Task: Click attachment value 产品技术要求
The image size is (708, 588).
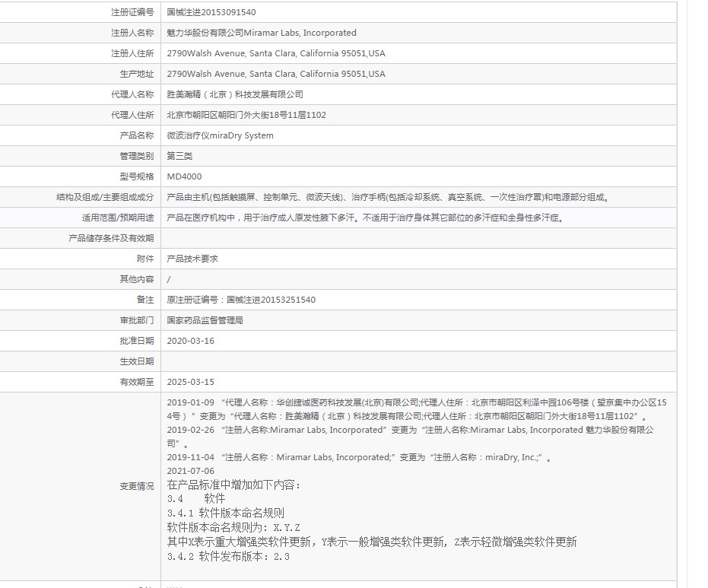Action: (192, 259)
